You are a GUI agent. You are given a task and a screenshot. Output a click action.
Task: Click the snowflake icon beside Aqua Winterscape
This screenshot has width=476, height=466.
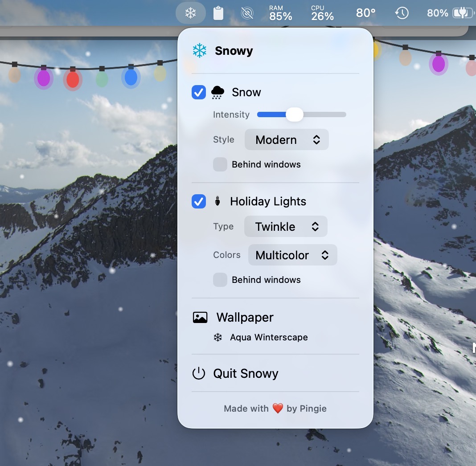217,337
